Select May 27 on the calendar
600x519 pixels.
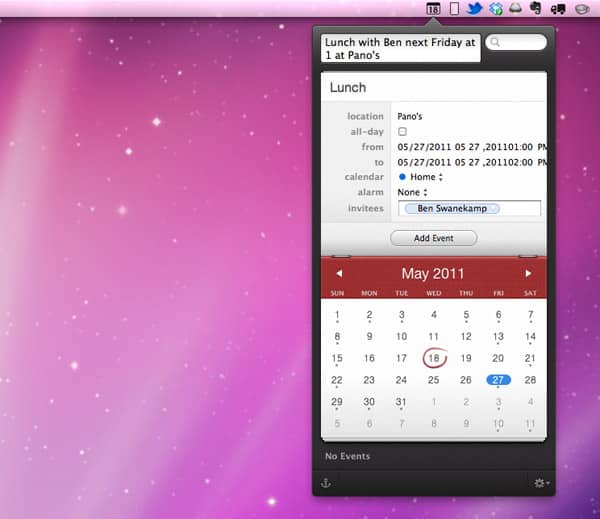(498, 380)
